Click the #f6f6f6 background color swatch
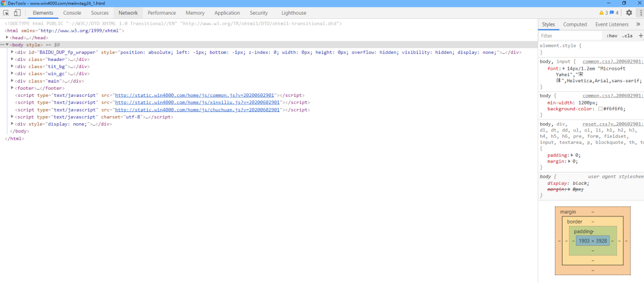This screenshot has width=644, height=291. [x=601, y=109]
